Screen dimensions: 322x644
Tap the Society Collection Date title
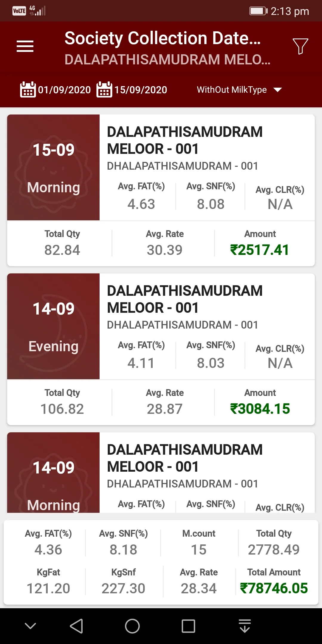click(163, 38)
